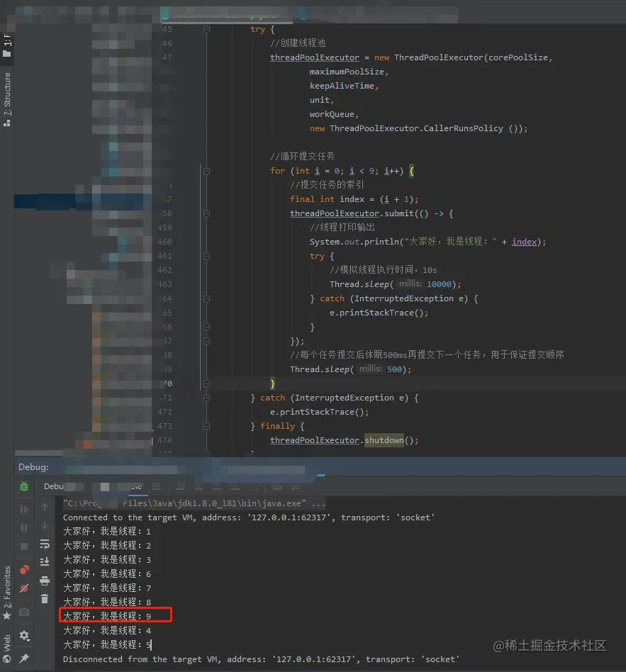
Task: Collapse the outer catch fold at line 471
Action: 207,398
